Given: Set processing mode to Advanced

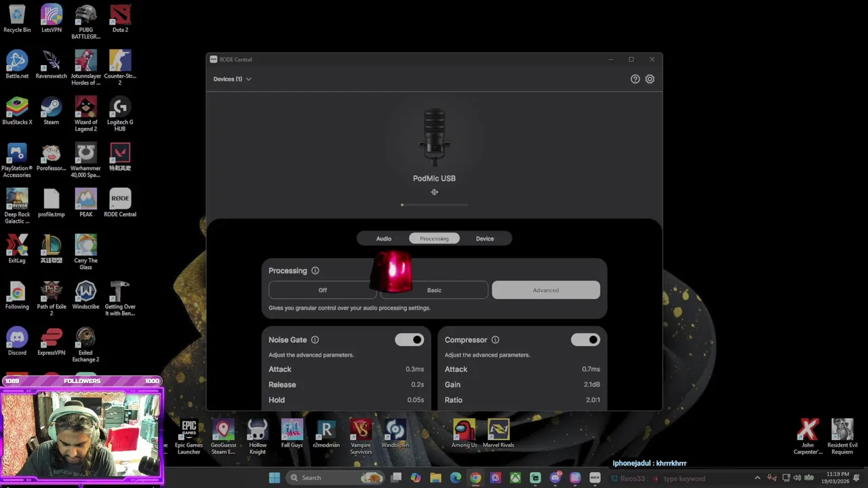Looking at the screenshot, I should point(546,290).
